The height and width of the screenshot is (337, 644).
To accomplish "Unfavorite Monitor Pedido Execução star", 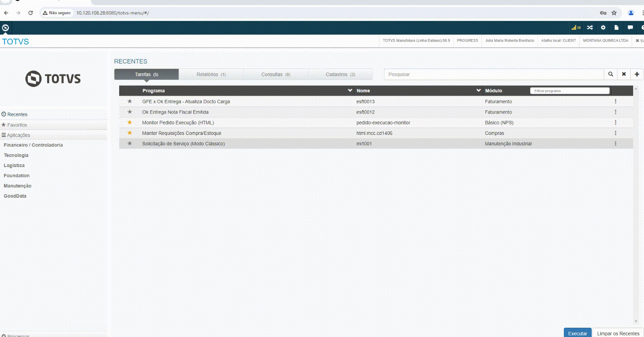I will [130, 122].
